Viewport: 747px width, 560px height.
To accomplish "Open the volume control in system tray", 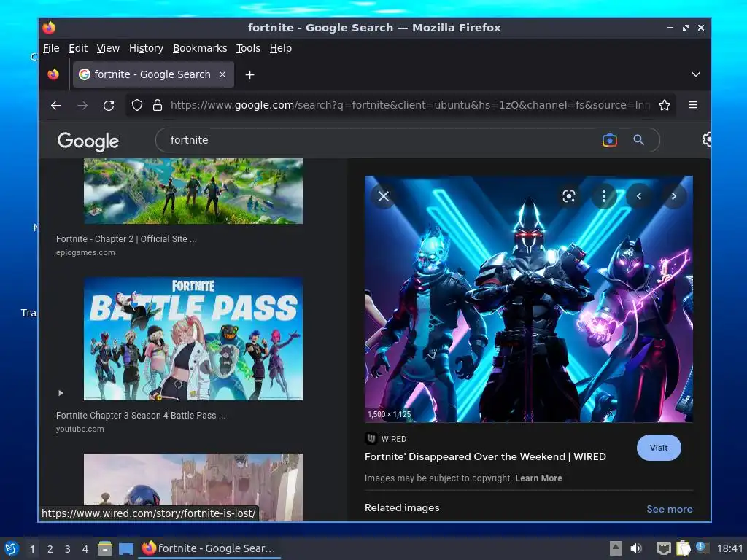I will (636, 548).
